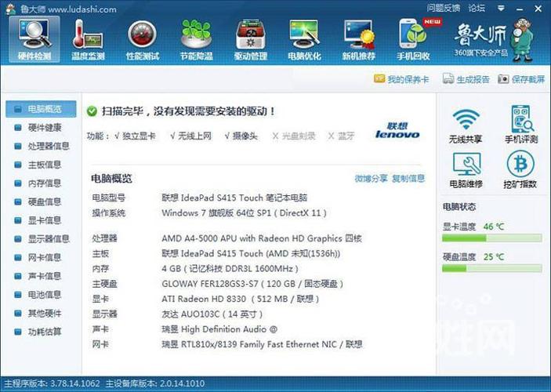Open 电脑优化 PC optimization

304,39
